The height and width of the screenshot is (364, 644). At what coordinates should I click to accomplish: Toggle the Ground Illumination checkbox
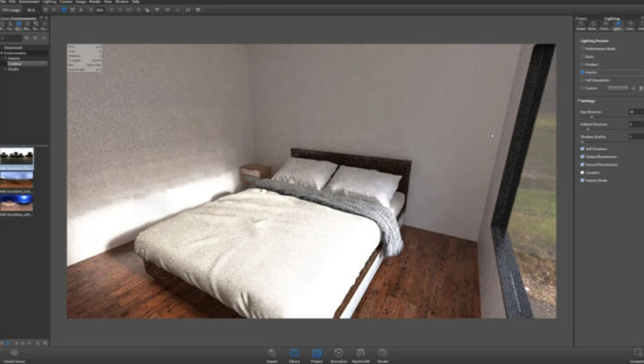coord(582,165)
